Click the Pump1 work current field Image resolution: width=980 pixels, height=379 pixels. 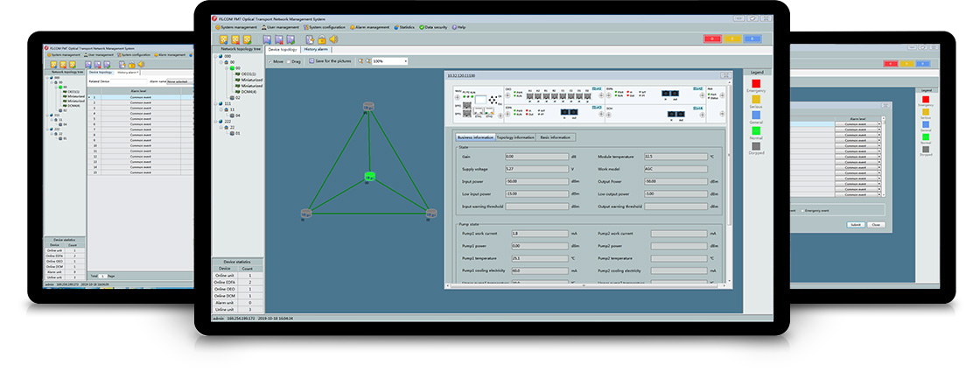click(x=540, y=234)
